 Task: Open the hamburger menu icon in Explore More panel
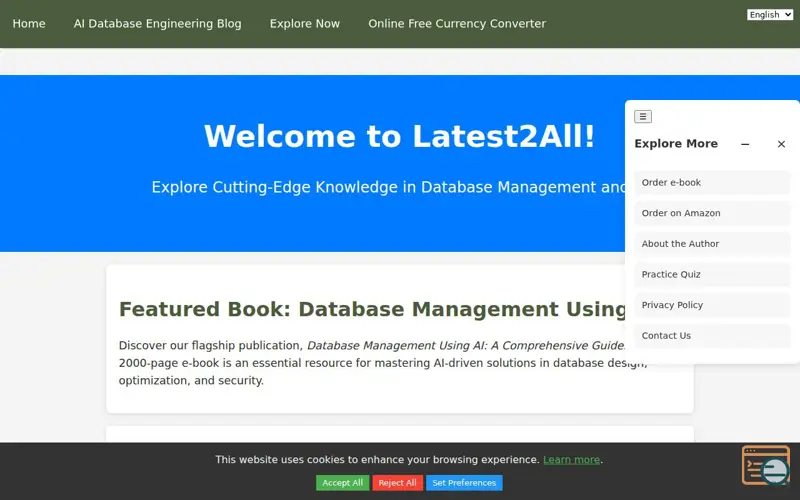[643, 116]
